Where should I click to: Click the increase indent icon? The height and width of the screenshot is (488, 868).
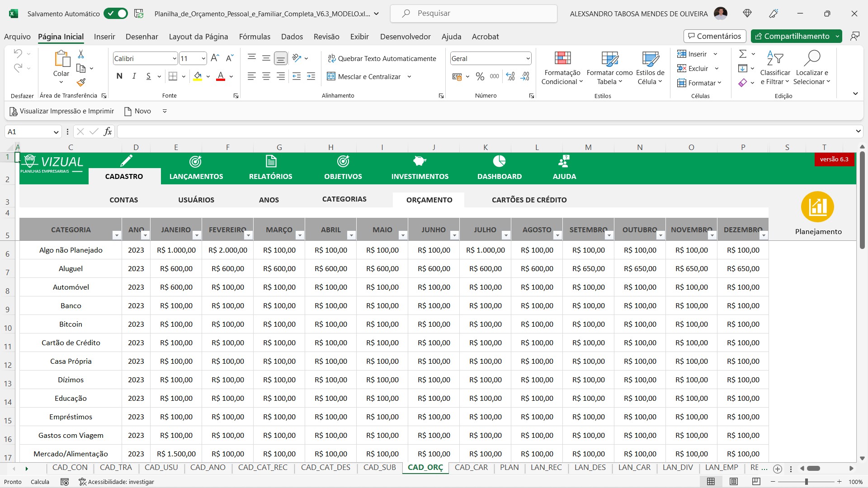311,76
